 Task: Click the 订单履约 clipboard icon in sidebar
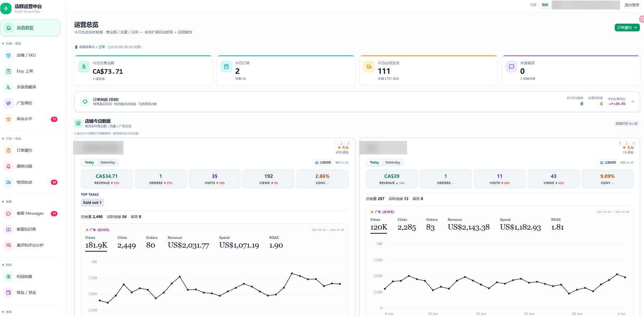coord(9,150)
